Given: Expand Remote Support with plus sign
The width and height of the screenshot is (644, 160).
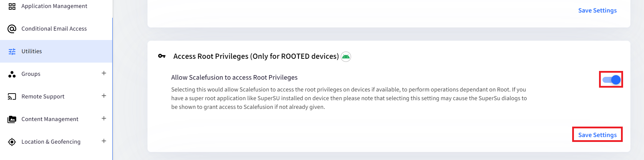Looking at the screenshot, I should click(104, 96).
